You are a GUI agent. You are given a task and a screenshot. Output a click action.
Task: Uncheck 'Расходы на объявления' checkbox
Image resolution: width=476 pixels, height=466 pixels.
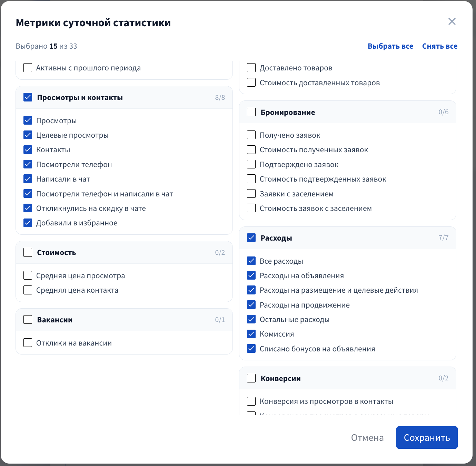point(251,275)
